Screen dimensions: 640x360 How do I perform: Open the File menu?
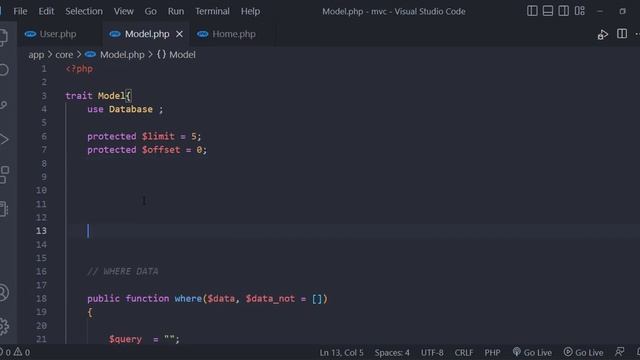(20, 11)
